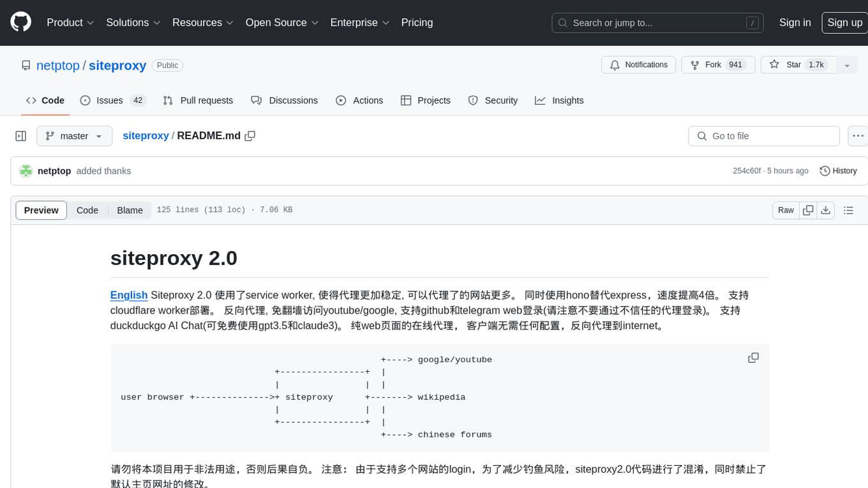The width and height of the screenshot is (868, 488).
Task: Copy the README.md file path
Action: click(250, 136)
